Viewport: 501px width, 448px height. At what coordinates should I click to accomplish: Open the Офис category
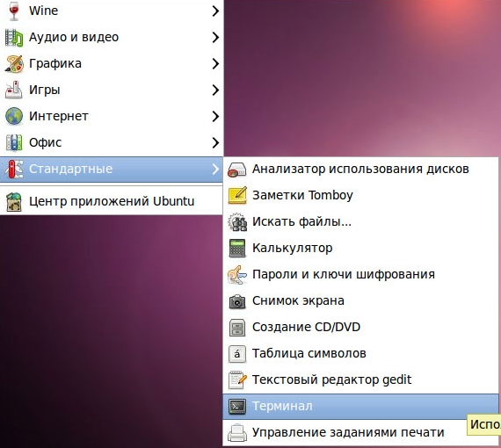pos(112,142)
